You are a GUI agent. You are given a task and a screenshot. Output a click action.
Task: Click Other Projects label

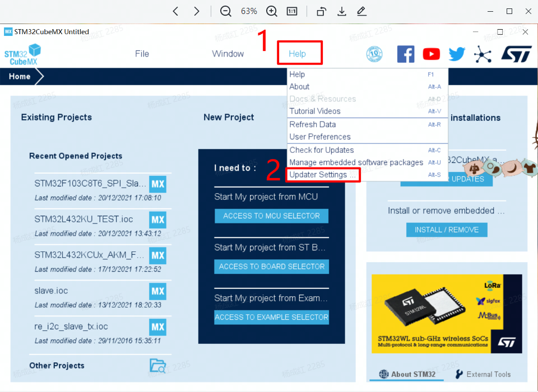(x=57, y=366)
